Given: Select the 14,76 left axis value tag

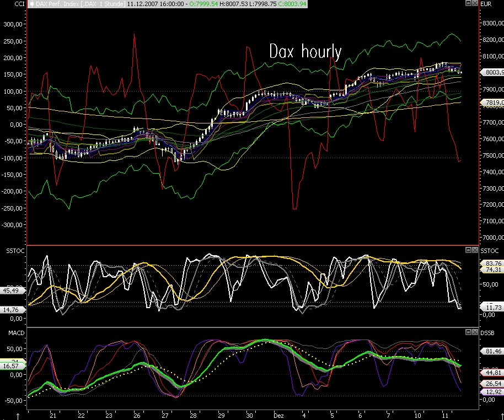Looking at the screenshot, I should (x=13, y=310).
